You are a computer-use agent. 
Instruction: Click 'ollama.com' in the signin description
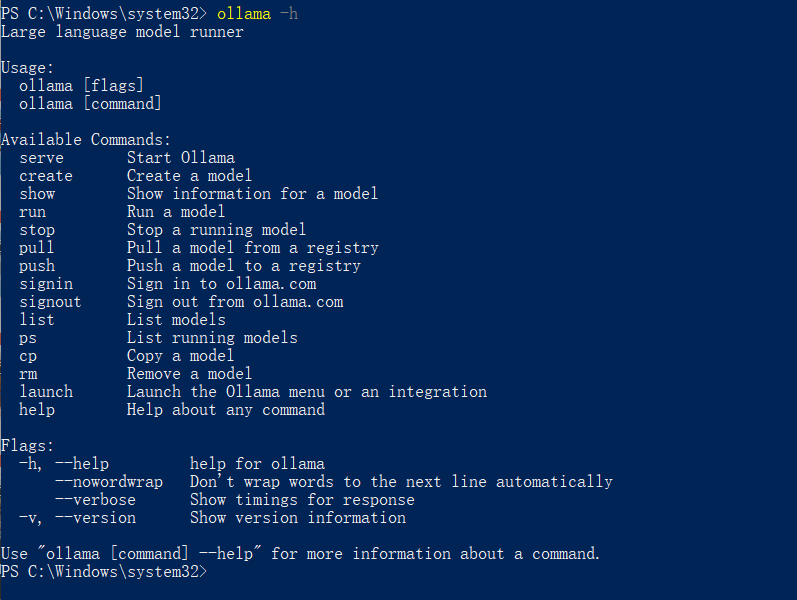(271, 284)
